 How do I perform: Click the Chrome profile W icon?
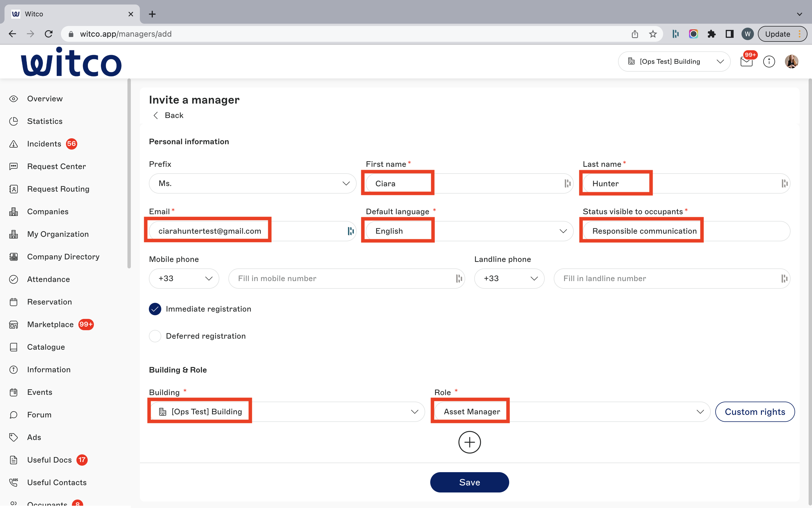click(747, 34)
